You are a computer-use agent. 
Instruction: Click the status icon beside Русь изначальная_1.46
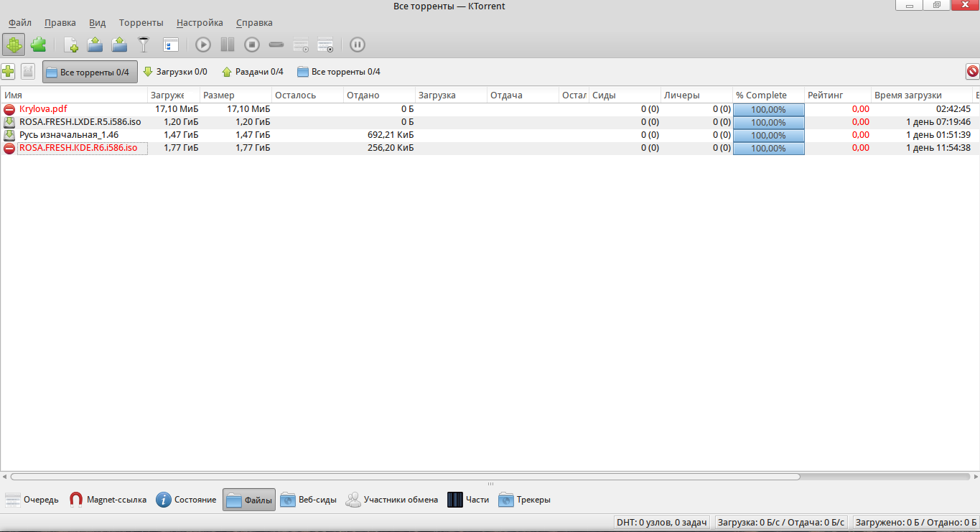coord(9,136)
